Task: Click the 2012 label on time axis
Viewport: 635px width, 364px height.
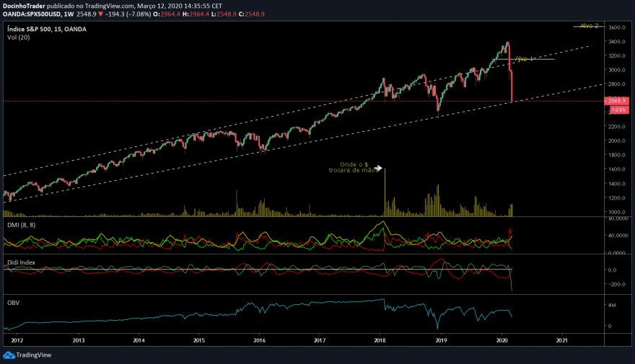Action: [17, 340]
